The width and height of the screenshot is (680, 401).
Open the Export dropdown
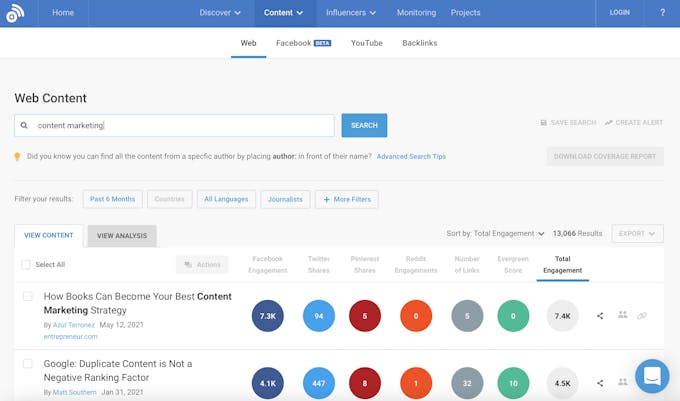637,234
